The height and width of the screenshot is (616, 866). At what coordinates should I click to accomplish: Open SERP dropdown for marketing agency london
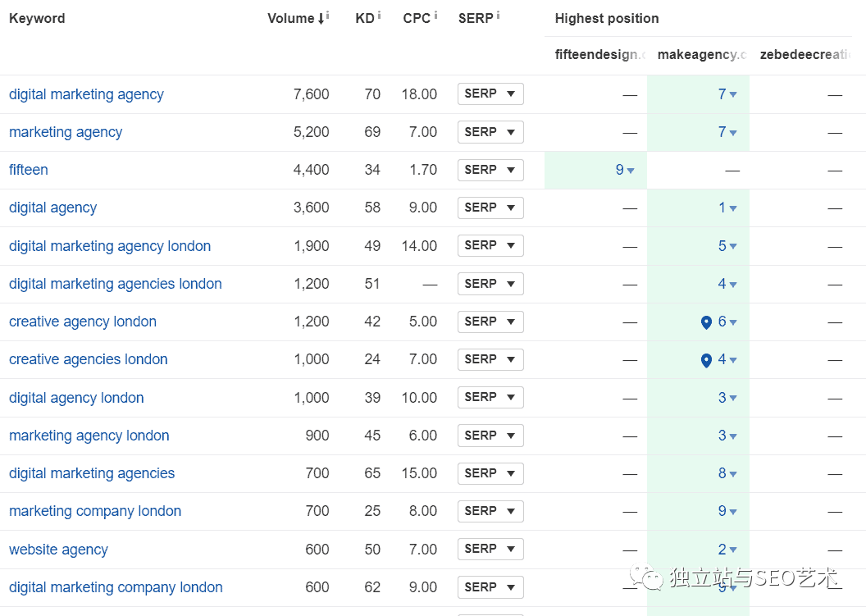[x=490, y=436]
